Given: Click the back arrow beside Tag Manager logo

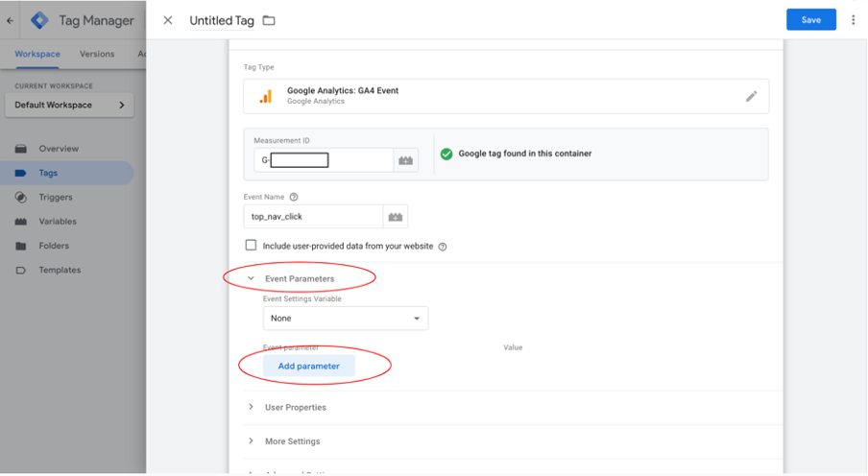Looking at the screenshot, I should [10, 21].
